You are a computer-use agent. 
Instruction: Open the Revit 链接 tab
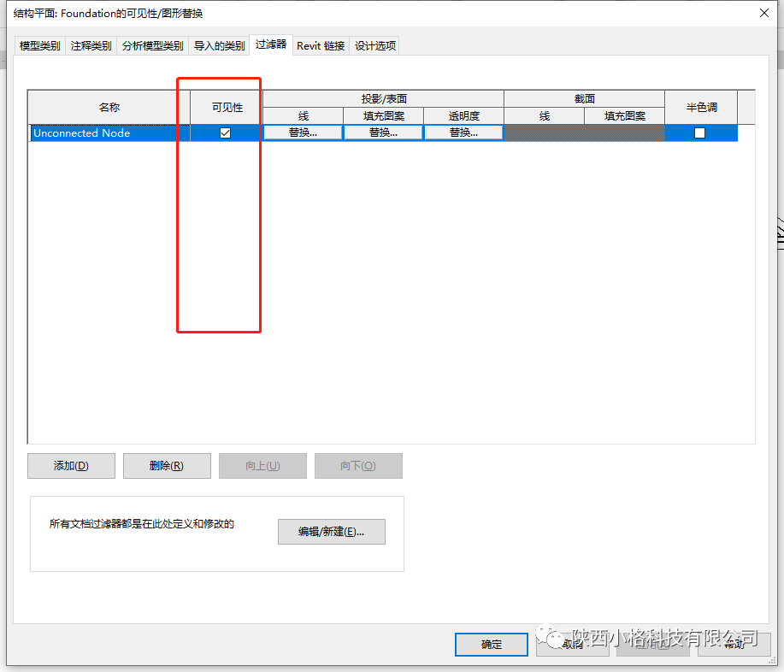pyautogui.click(x=320, y=45)
